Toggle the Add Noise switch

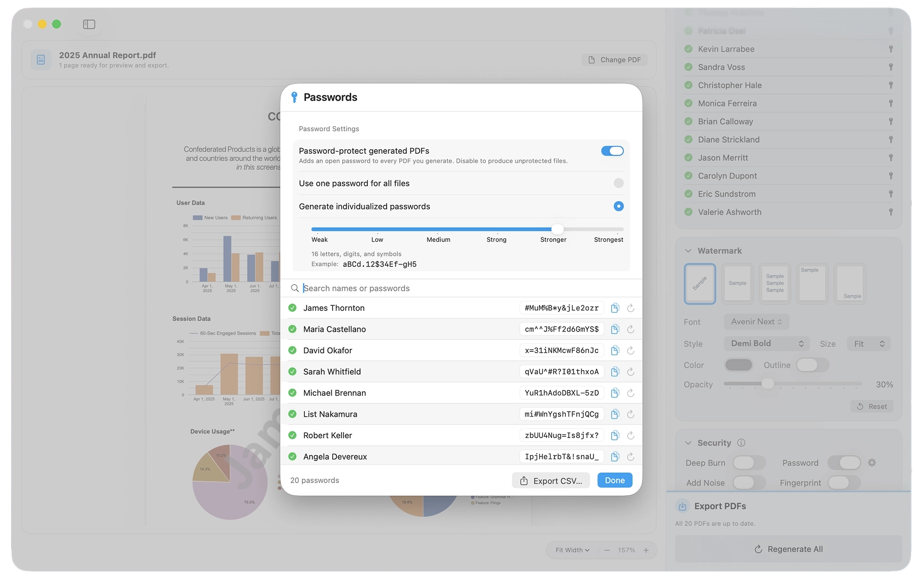pyautogui.click(x=749, y=483)
